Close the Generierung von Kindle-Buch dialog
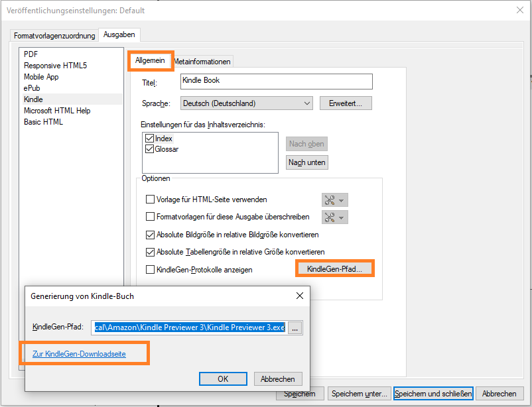532x407 pixels. pos(299,296)
